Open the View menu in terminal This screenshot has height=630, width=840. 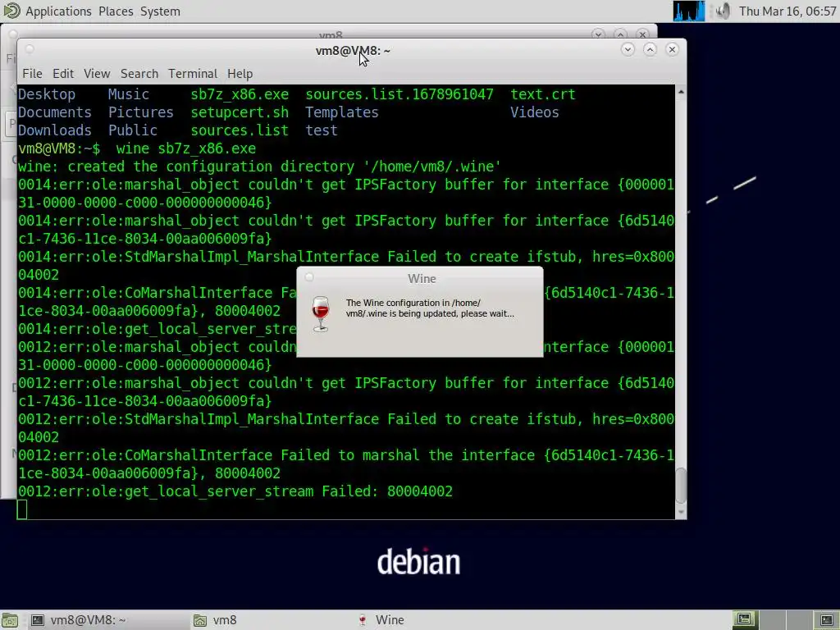tap(97, 73)
